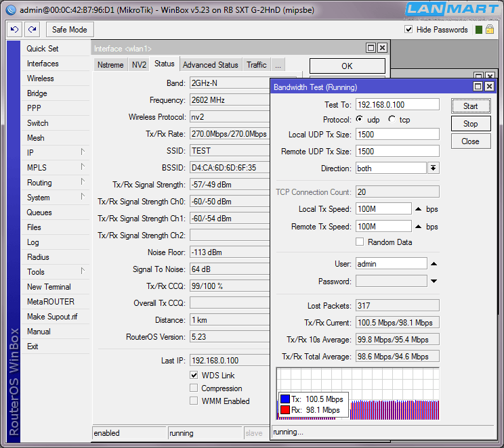
Task: Click the green CPU load indicator
Action: click(x=479, y=30)
